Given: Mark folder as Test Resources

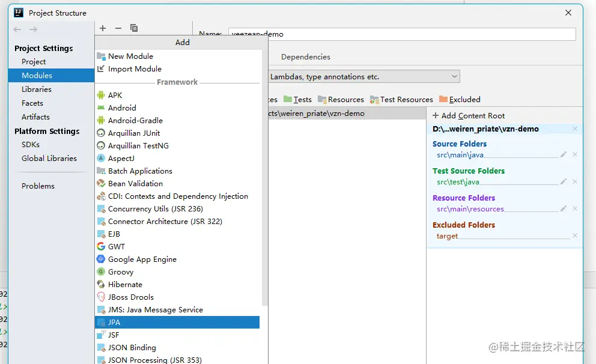Looking at the screenshot, I should 401,100.
